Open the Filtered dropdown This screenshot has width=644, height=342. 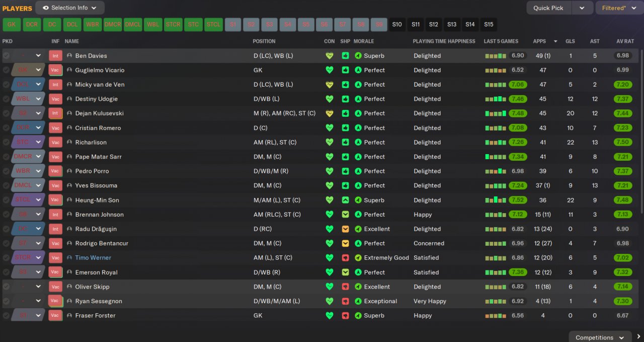point(619,8)
